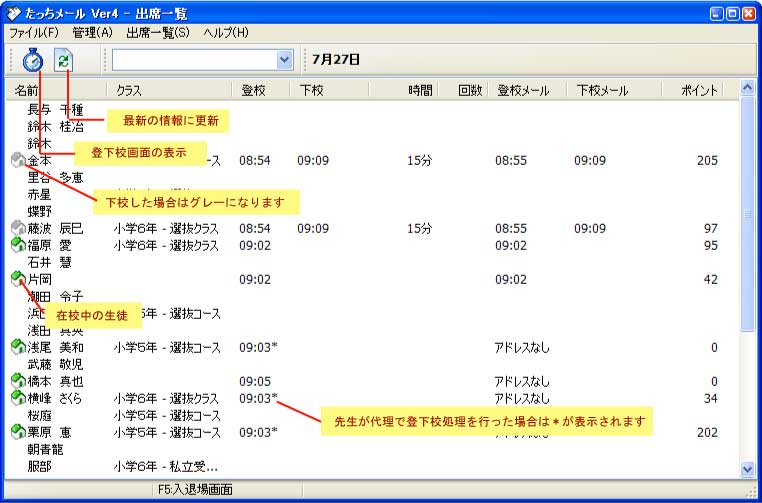Click the green house icon beside 片岡
Viewport: 762px width, 503px height.
18,279
